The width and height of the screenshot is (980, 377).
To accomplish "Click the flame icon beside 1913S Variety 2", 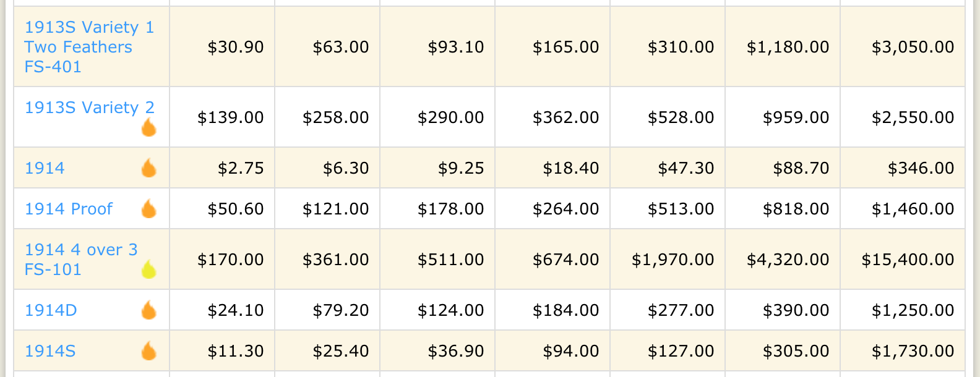I will tap(148, 127).
